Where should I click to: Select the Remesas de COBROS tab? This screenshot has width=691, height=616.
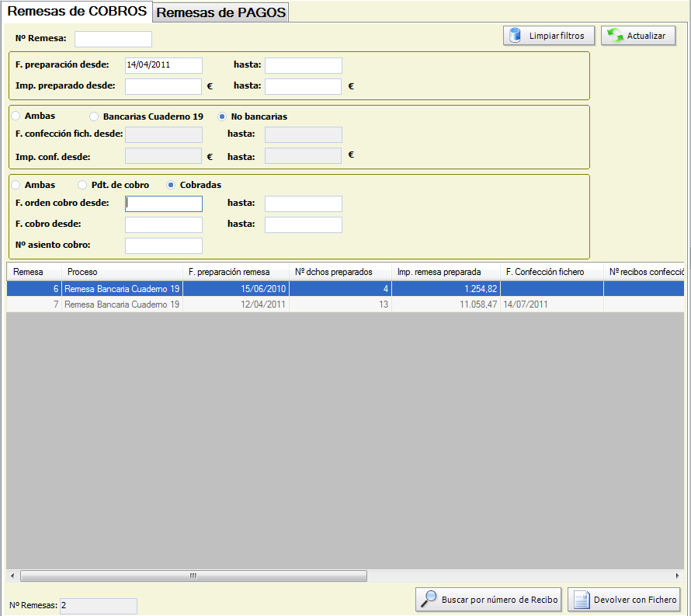click(x=77, y=11)
